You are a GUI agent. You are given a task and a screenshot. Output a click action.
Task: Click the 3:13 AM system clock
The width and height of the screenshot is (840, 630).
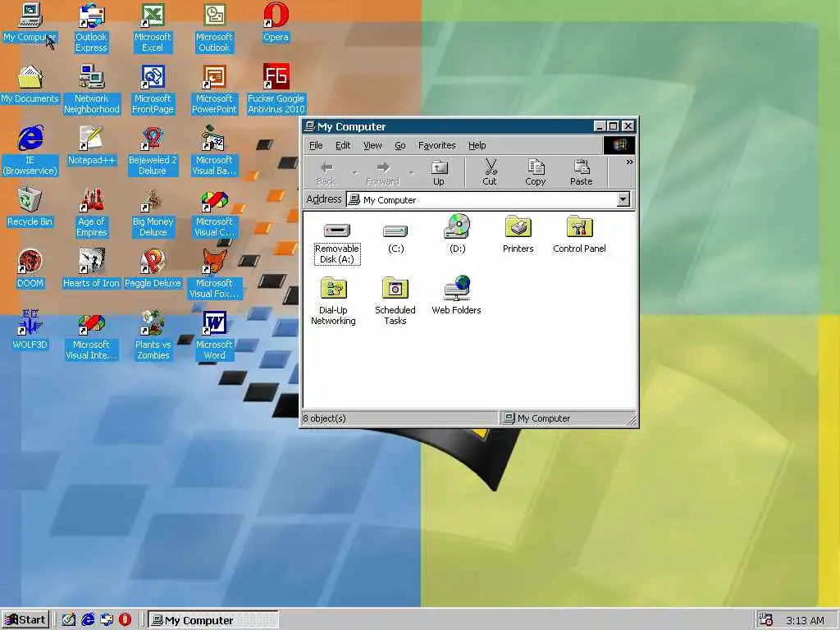pos(805,620)
